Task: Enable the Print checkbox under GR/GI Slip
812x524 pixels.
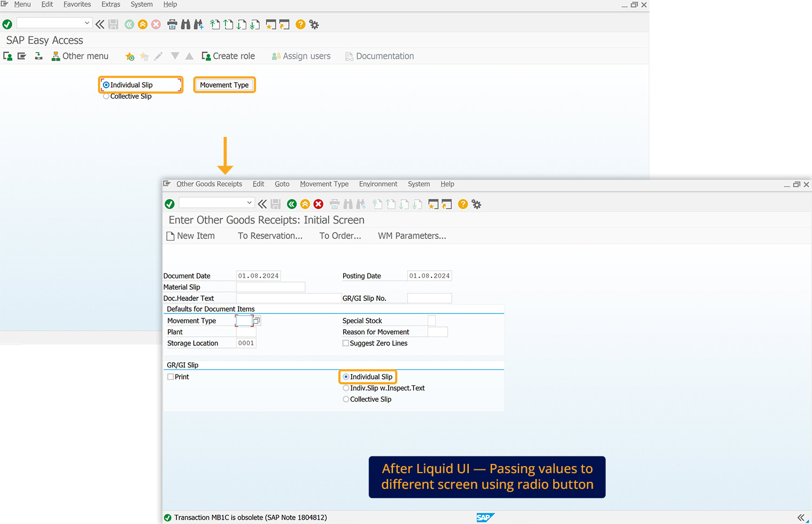Action: tap(171, 377)
